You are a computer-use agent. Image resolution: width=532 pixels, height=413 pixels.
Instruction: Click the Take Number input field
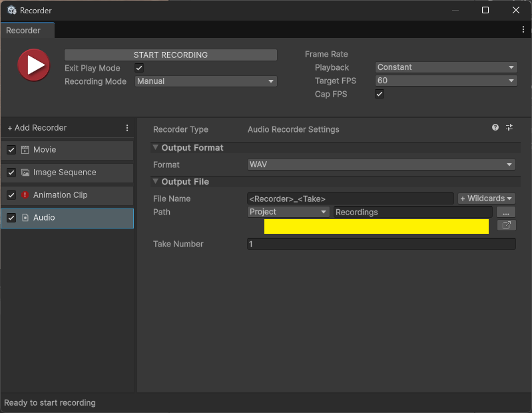tap(381, 244)
